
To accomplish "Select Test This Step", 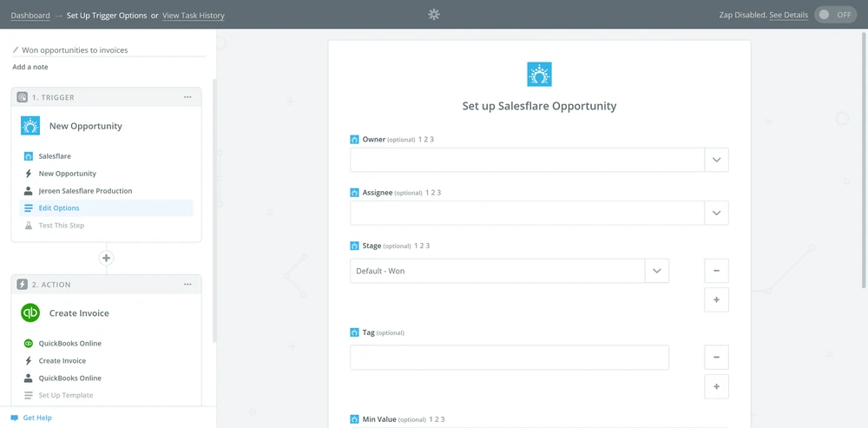I will pos(106,226).
